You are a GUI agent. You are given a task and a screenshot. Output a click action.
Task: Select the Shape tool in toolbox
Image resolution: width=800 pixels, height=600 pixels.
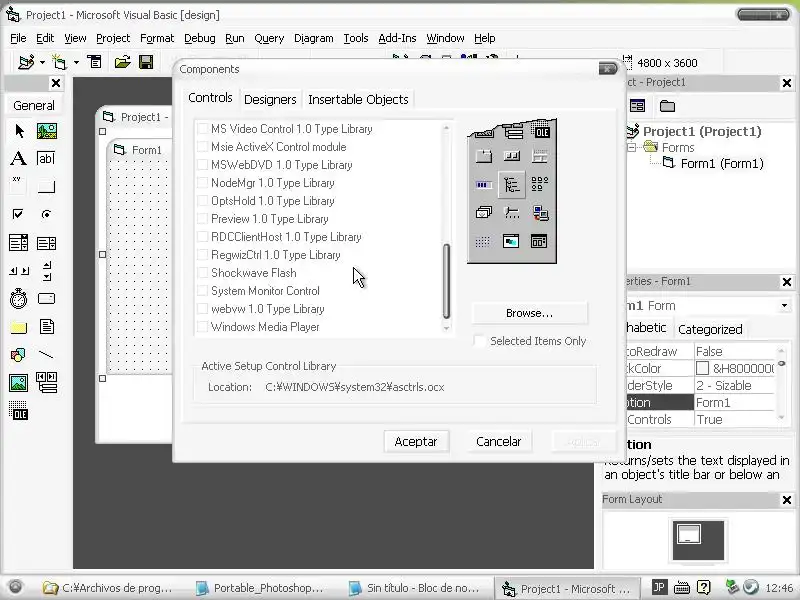click(x=19, y=355)
